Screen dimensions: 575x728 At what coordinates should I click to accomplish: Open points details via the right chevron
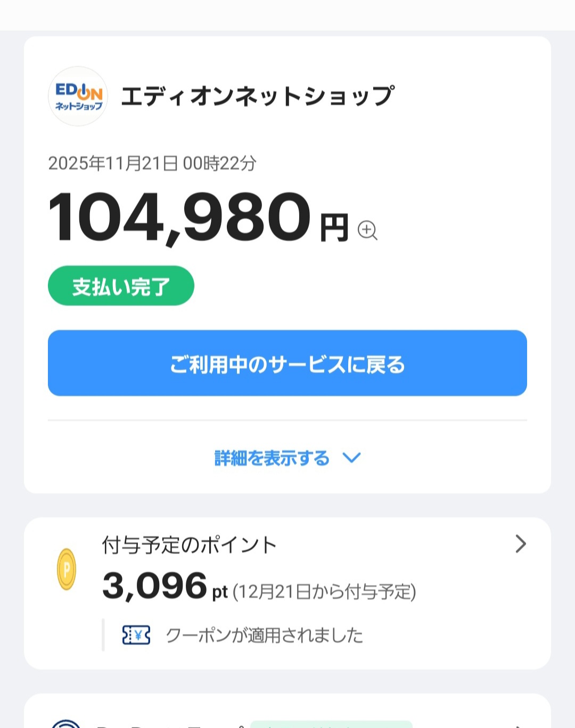click(521, 544)
